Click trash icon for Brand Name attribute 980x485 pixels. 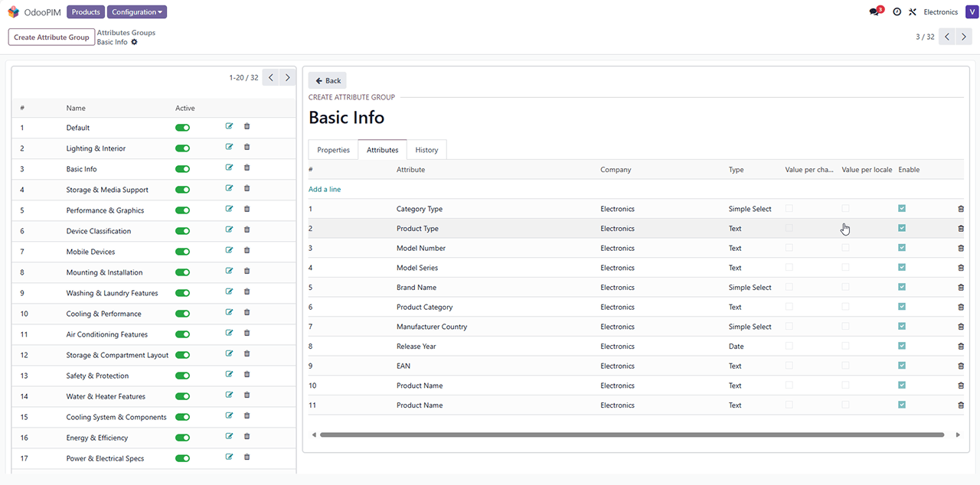pyautogui.click(x=961, y=288)
